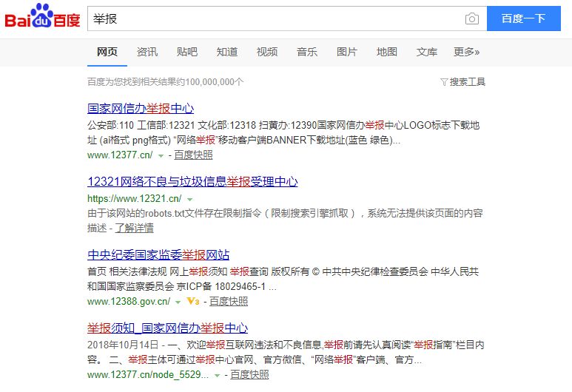The height and width of the screenshot is (392, 572).
Task: Switch to the 地图 tab
Action: click(387, 53)
